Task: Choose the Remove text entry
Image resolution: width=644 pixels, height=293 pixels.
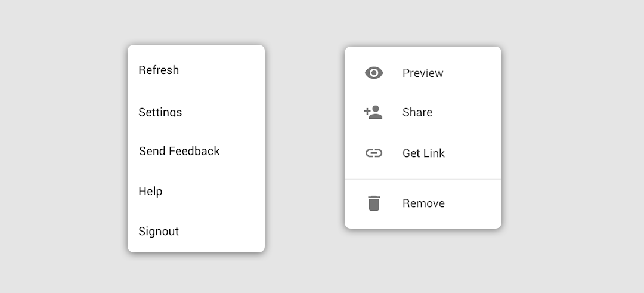Action: pyautogui.click(x=423, y=203)
